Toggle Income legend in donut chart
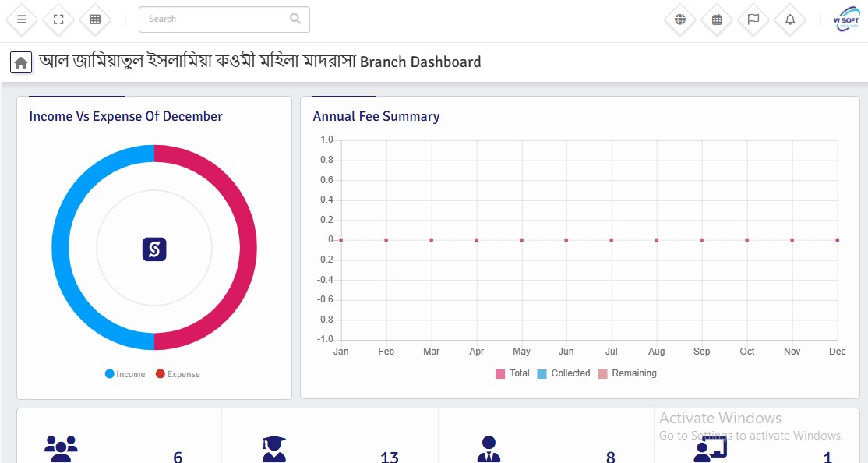Image resolution: width=868 pixels, height=463 pixels. point(125,374)
